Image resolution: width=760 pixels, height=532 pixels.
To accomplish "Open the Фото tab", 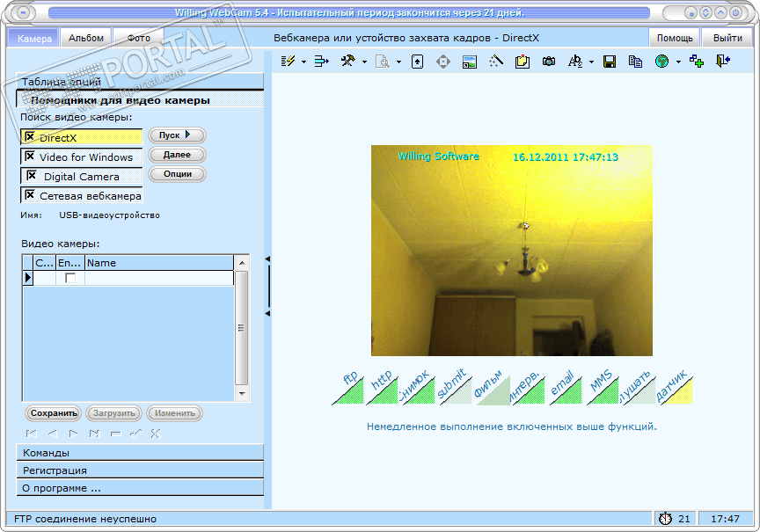I will pyautogui.click(x=139, y=38).
